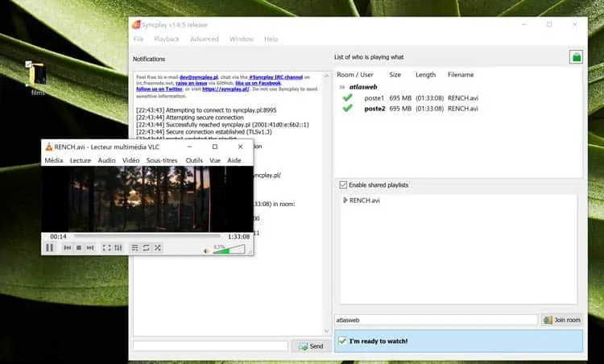Open follow us on Twitter link
Viewport: 604px width, 364px height.
(x=159, y=89)
